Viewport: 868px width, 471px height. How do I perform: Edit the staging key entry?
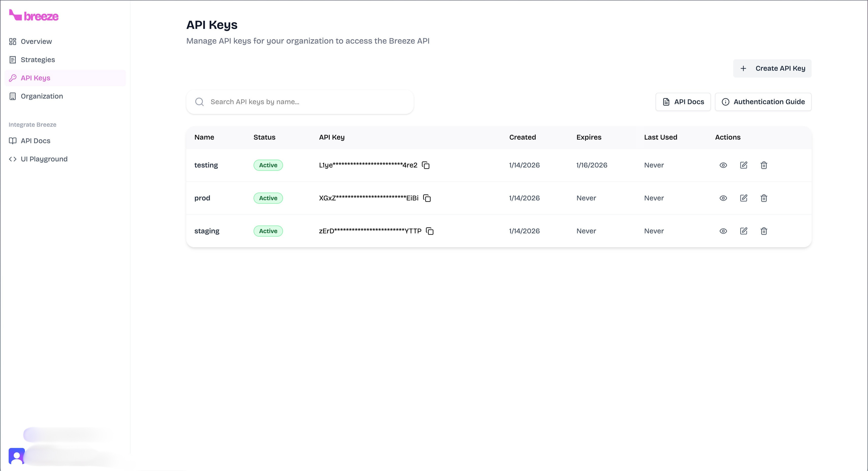pyautogui.click(x=743, y=231)
